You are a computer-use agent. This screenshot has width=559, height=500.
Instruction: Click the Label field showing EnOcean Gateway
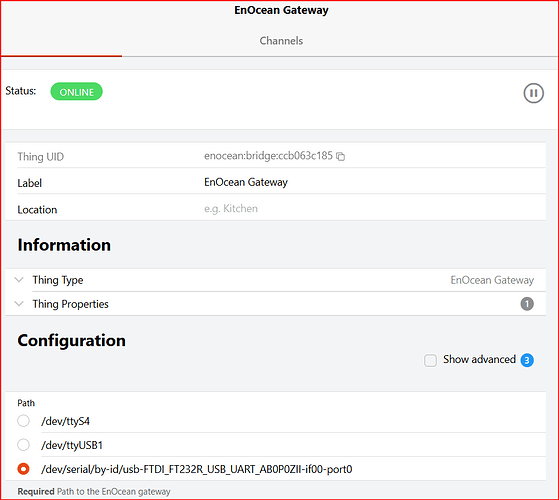coord(374,182)
